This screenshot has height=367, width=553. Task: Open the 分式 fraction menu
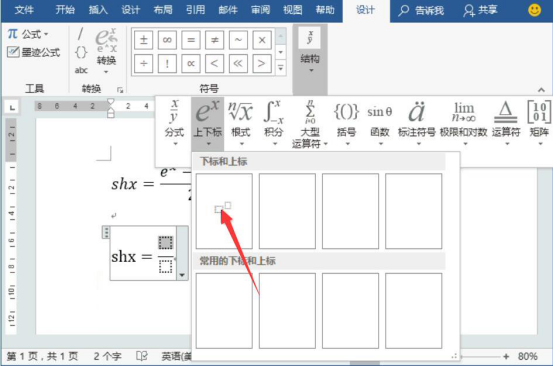[x=174, y=122]
